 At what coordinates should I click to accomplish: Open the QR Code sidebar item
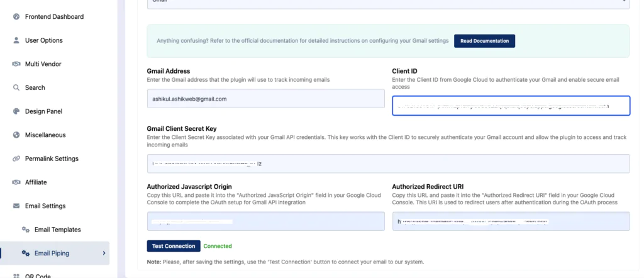click(38, 275)
